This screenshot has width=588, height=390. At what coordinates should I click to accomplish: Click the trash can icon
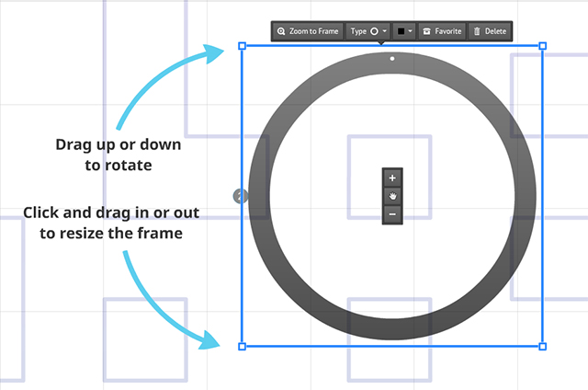[x=477, y=31]
